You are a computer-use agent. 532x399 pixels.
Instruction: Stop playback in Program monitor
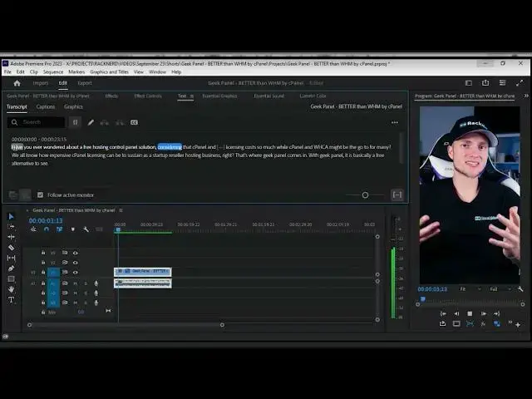(470, 314)
